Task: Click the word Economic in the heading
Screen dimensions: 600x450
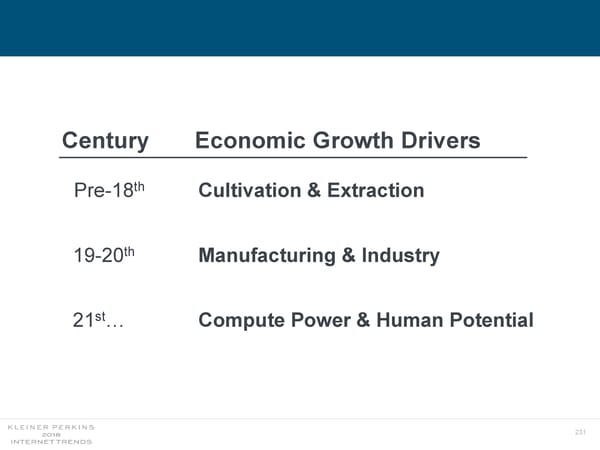Action: (x=247, y=141)
